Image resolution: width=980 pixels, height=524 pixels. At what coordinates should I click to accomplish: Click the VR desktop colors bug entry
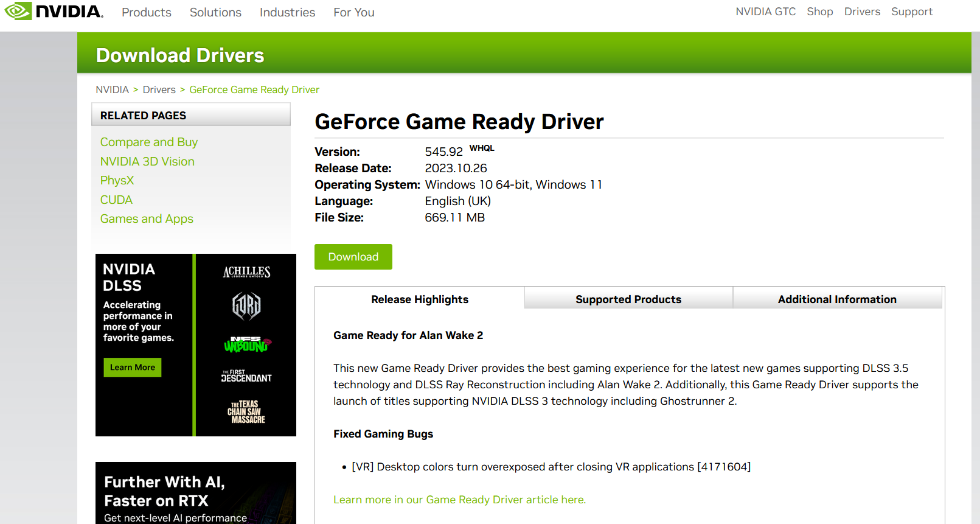click(551, 467)
